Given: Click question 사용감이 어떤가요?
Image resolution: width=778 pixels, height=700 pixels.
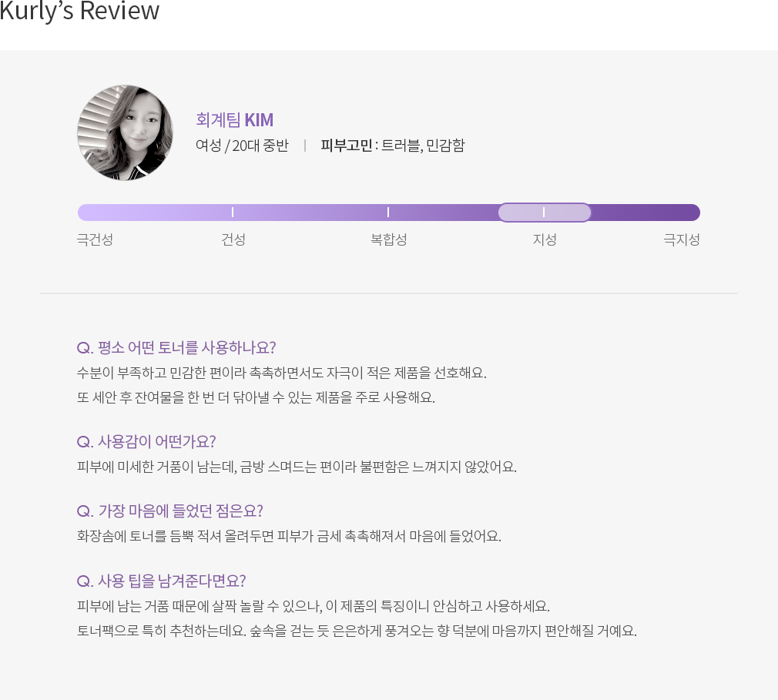Looking at the screenshot, I should pyautogui.click(x=146, y=441).
